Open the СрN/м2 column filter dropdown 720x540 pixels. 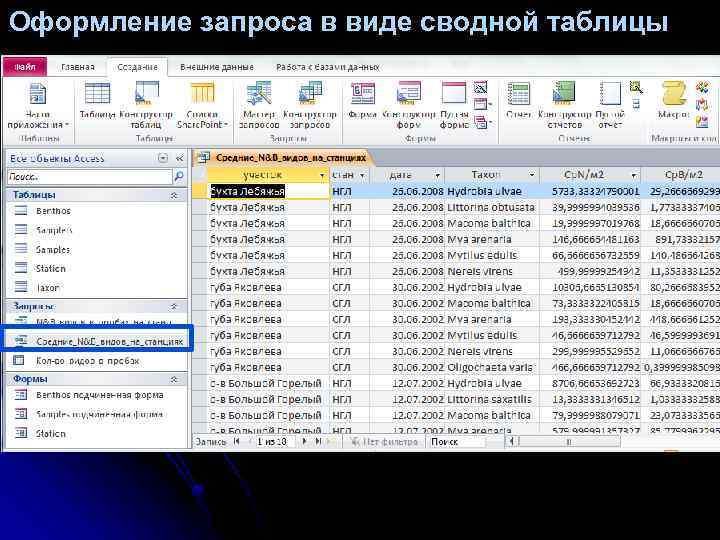click(634, 175)
